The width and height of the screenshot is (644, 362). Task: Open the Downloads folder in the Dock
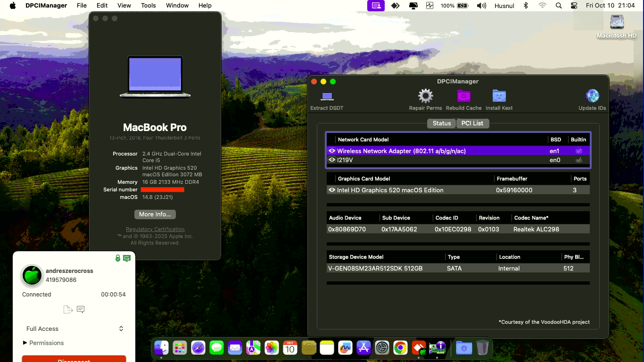pos(464,348)
